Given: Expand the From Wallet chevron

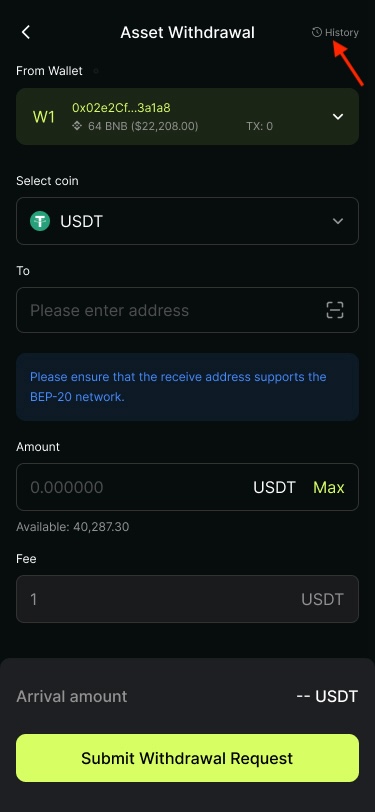Looking at the screenshot, I should [x=338, y=117].
